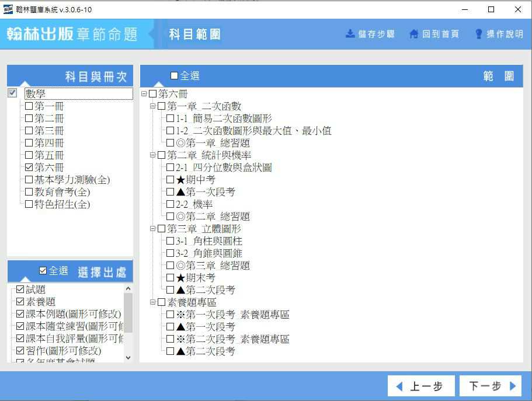
Task: Go to next step 下一步
Action: (x=491, y=386)
